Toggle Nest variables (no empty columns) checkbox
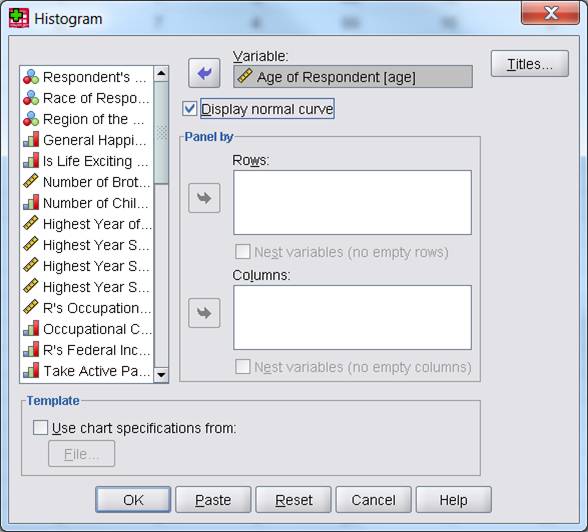The height and width of the screenshot is (532, 588). (x=243, y=367)
